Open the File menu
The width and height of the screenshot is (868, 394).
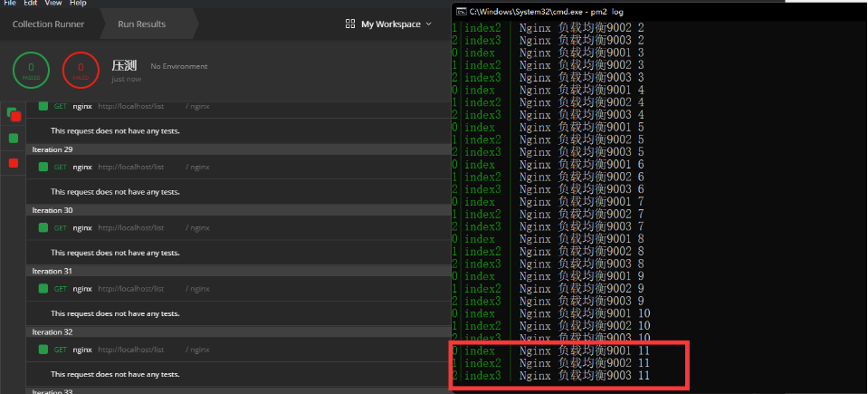click(x=10, y=4)
